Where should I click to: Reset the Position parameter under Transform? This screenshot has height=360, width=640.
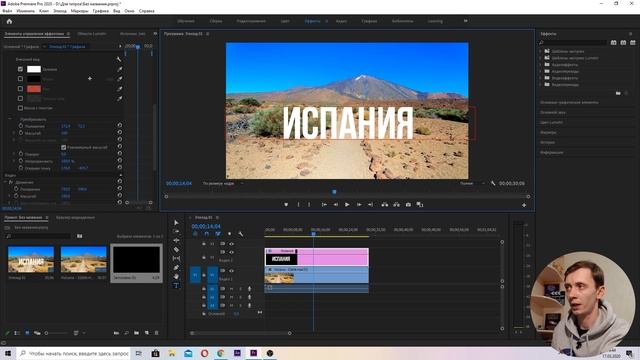tap(120, 126)
